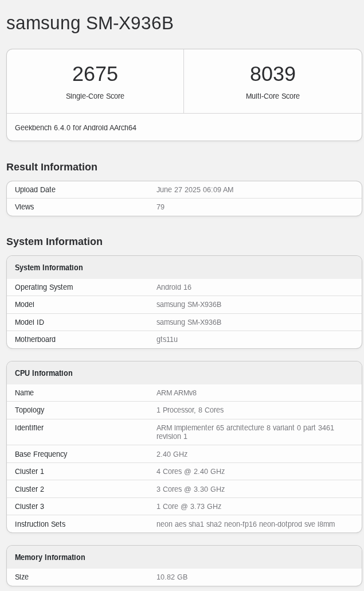The image size is (364, 591).
Task: Click the CPU Information table header
Action: point(44,373)
